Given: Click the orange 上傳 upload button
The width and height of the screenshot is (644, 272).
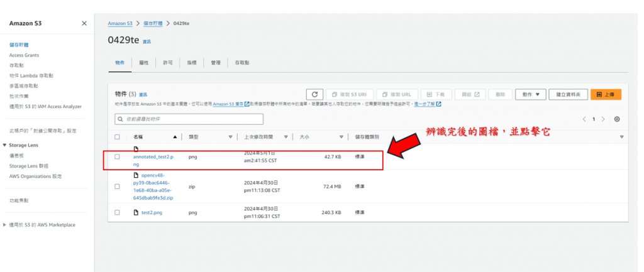Looking at the screenshot, I should 606,94.
